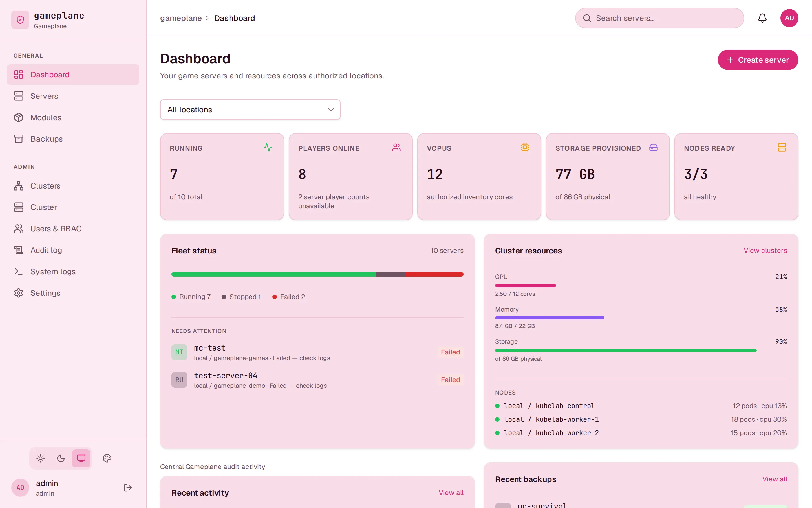Click the Running activity pulse icon

(268, 148)
